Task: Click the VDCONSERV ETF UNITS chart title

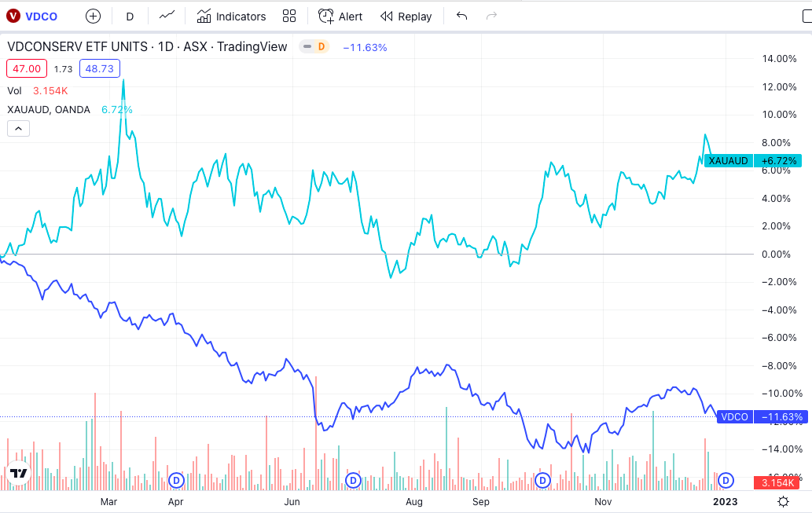Action: 147,46
